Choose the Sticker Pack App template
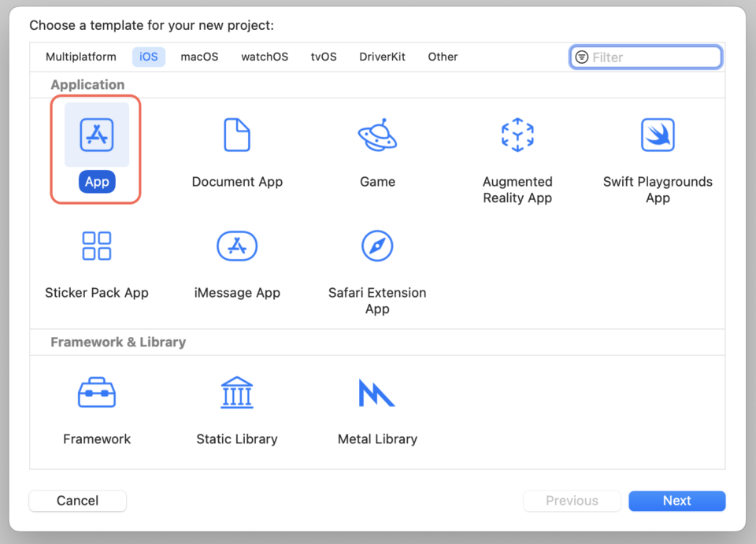This screenshot has width=756, height=544. (x=96, y=245)
